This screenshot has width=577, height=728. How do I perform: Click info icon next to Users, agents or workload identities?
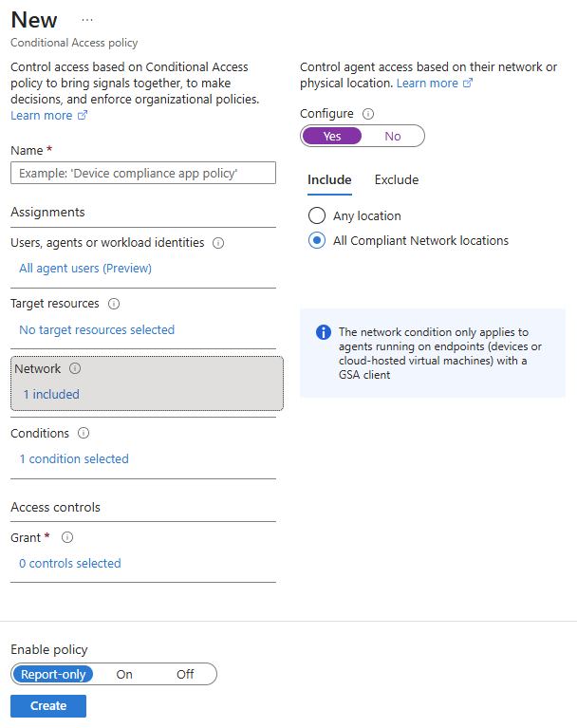click(218, 243)
